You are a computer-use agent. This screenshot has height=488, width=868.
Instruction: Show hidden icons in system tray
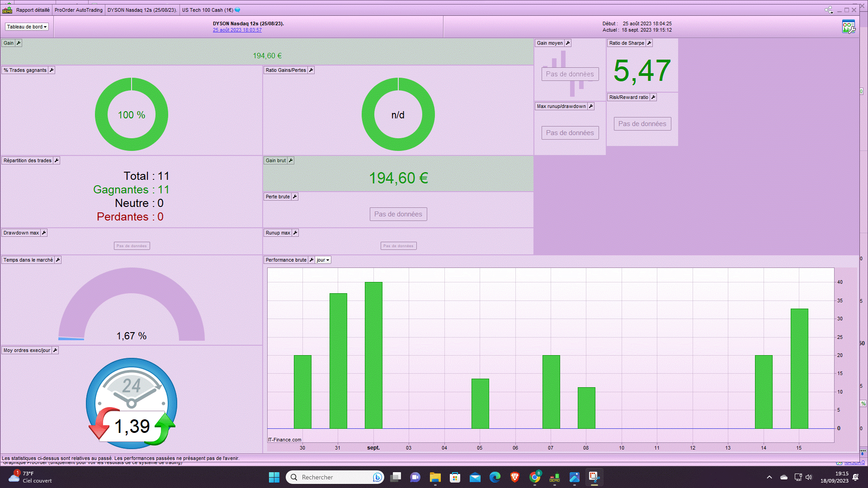[x=769, y=477]
